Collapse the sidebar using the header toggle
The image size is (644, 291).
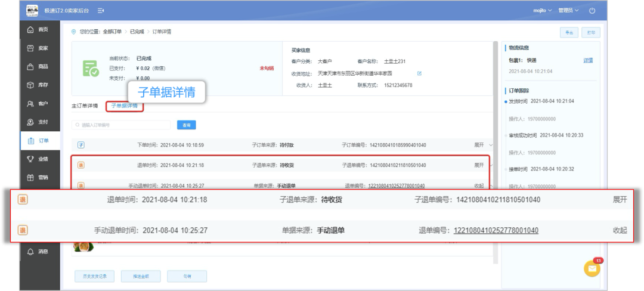101,11
